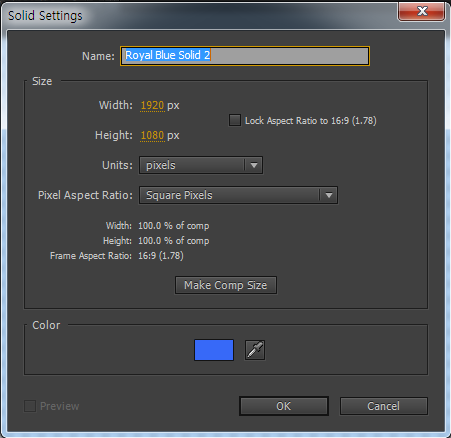Open the Units dropdown showing pixels

point(201,165)
